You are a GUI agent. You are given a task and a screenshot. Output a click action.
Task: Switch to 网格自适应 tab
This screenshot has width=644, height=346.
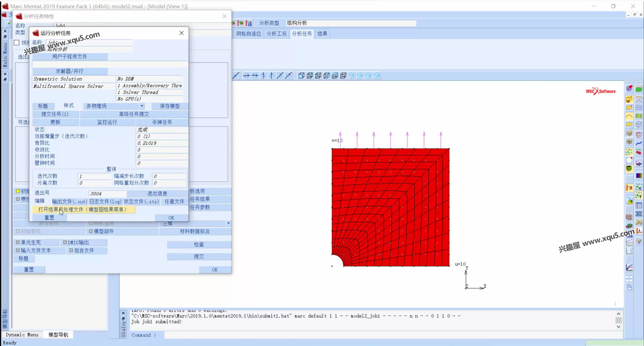[x=249, y=33]
